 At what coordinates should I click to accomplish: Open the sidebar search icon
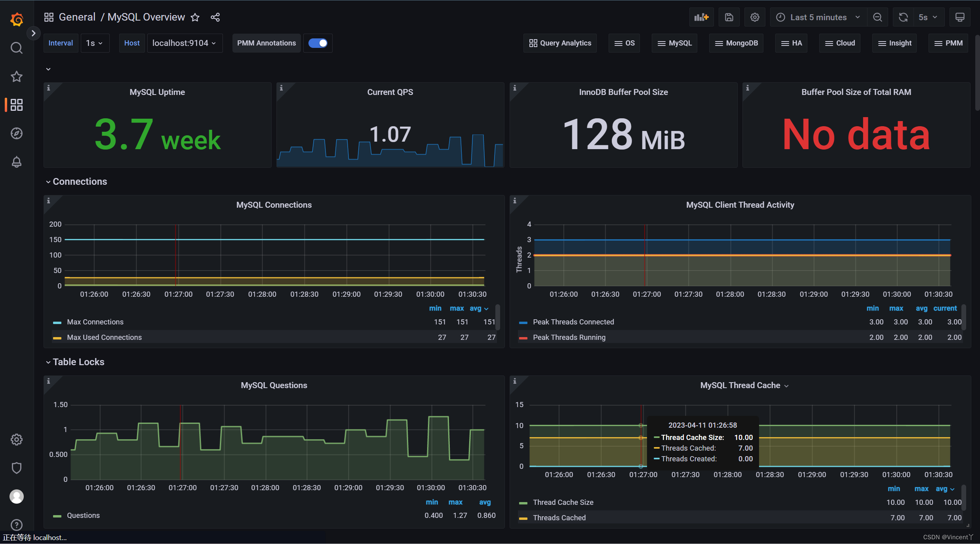pyautogui.click(x=16, y=48)
